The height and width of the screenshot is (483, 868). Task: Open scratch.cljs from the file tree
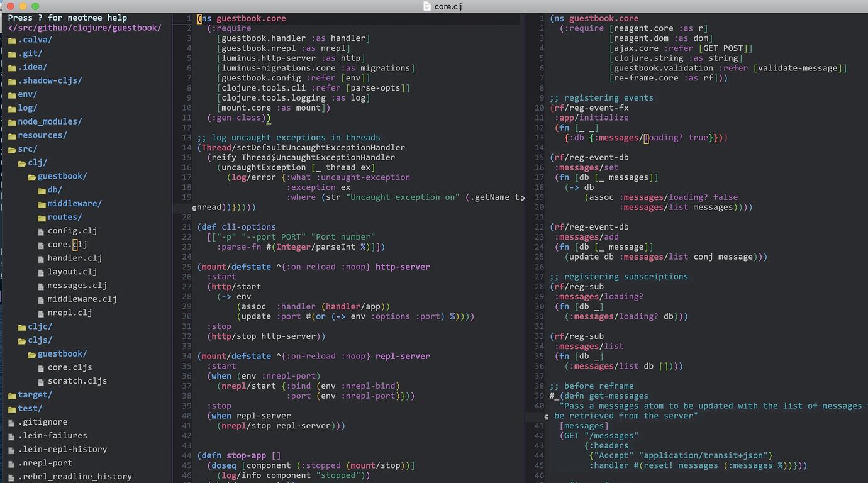(77, 381)
